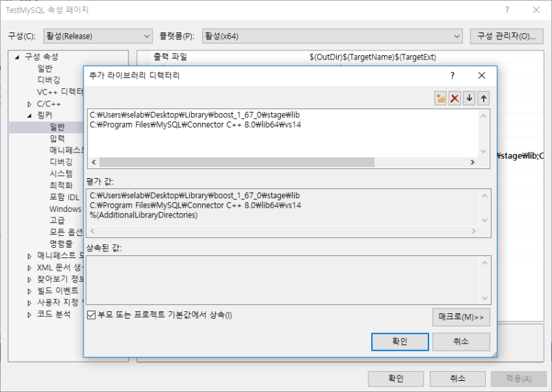Viewport: 552px width, 392px height.
Task: Click 취소 at the property page bottom
Action: coord(457,379)
